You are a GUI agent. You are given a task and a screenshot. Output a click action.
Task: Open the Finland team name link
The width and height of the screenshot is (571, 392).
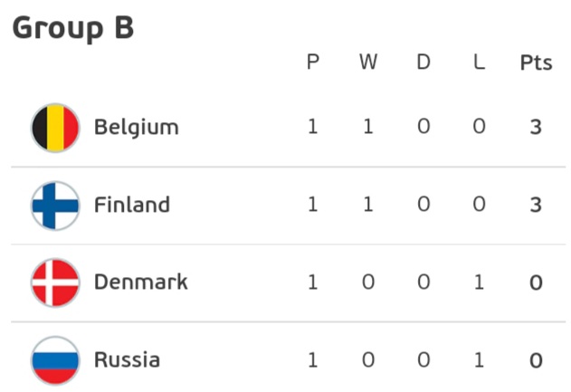click(x=132, y=206)
